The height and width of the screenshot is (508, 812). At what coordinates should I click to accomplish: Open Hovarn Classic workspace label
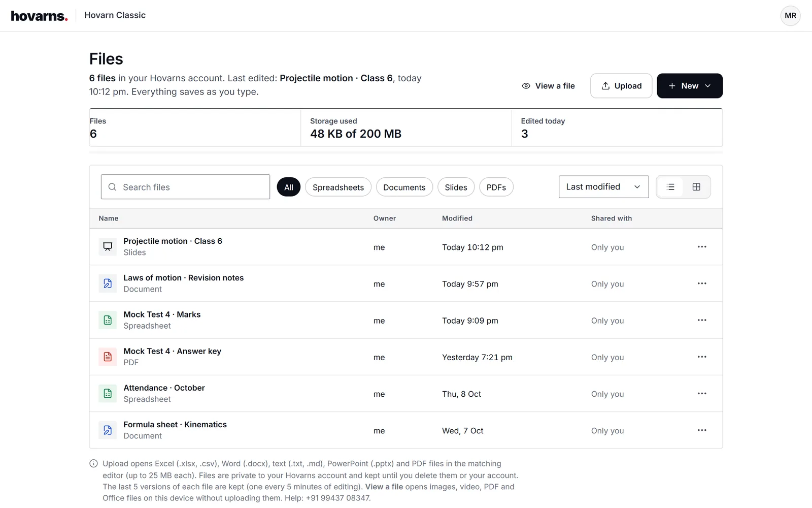click(115, 15)
